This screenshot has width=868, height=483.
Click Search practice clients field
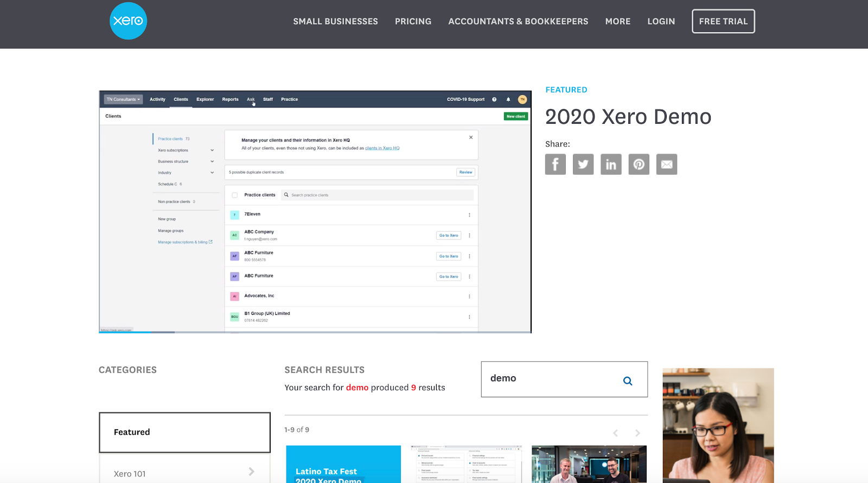coord(377,195)
